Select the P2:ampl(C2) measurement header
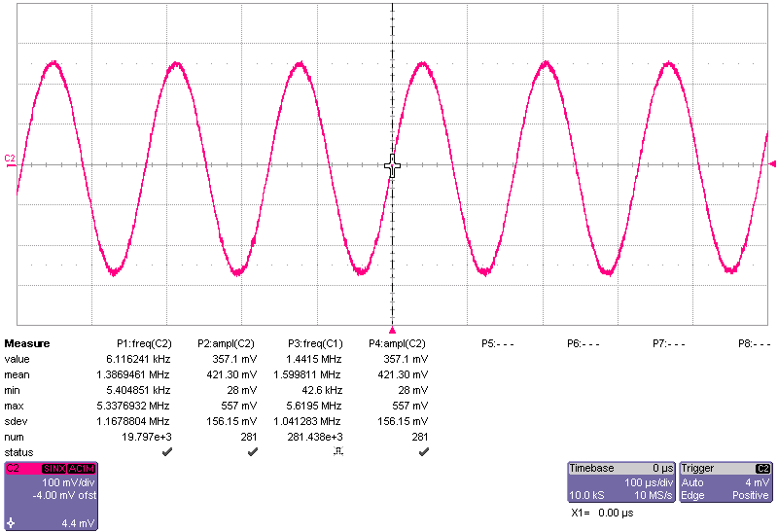778x532 pixels. (226, 343)
